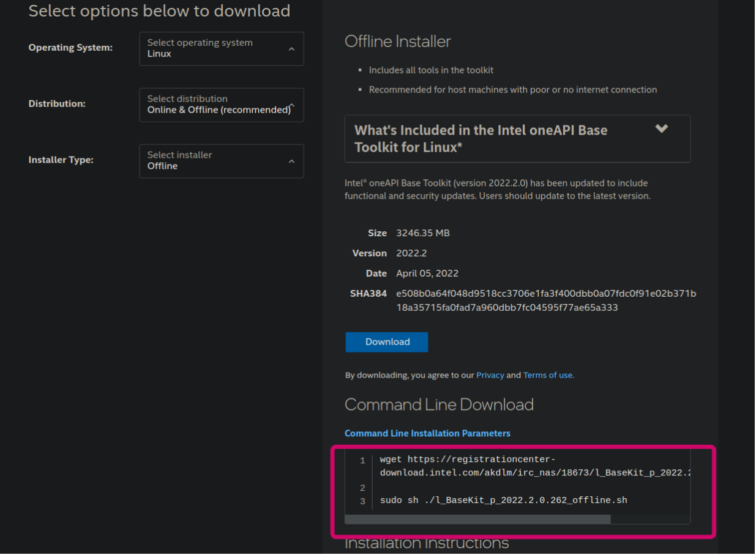This screenshot has width=756, height=555.
Task: Open the Installer Type dropdown
Action: pos(221,161)
